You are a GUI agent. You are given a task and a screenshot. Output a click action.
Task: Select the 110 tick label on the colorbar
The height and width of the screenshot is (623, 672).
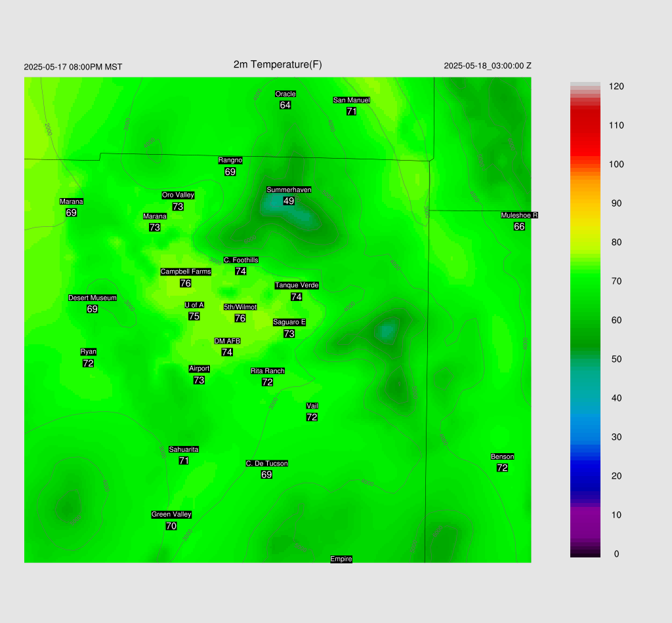pos(616,125)
